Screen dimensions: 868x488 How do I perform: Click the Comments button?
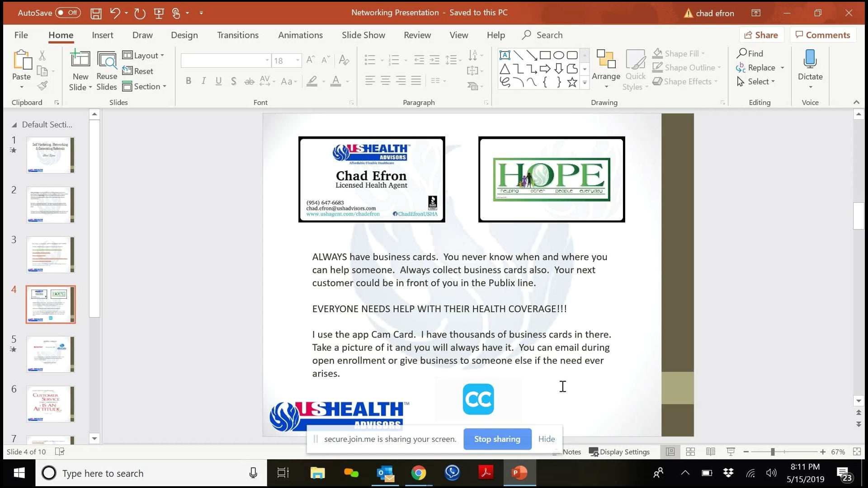coord(823,35)
